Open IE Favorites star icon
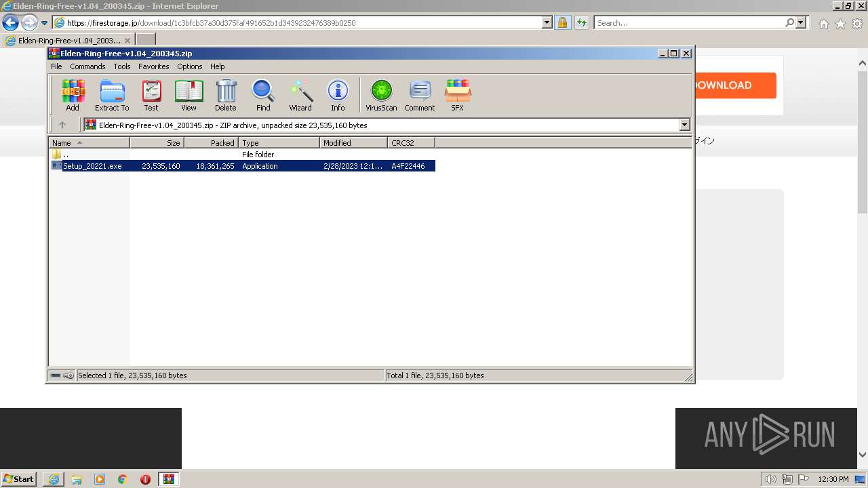This screenshot has height=488, width=868. pyautogui.click(x=840, y=24)
